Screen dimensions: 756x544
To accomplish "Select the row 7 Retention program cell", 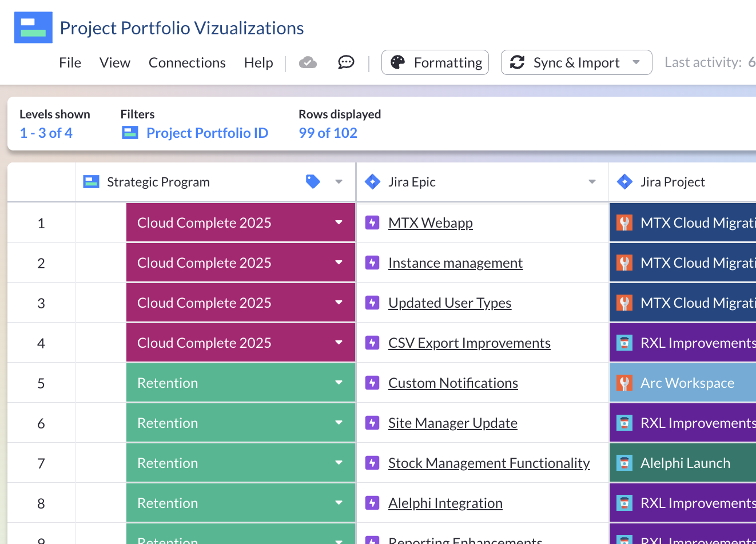I will tap(241, 463).
